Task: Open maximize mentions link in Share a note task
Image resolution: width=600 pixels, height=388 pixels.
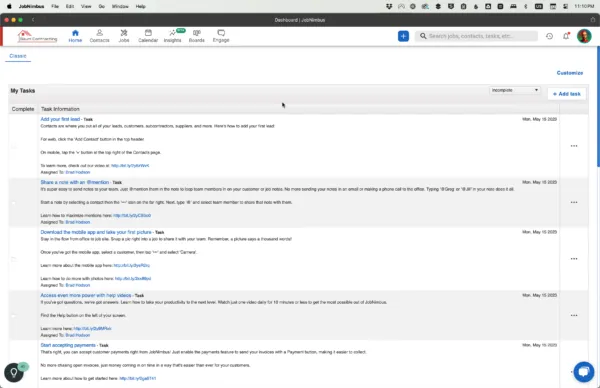Action: 132,215
